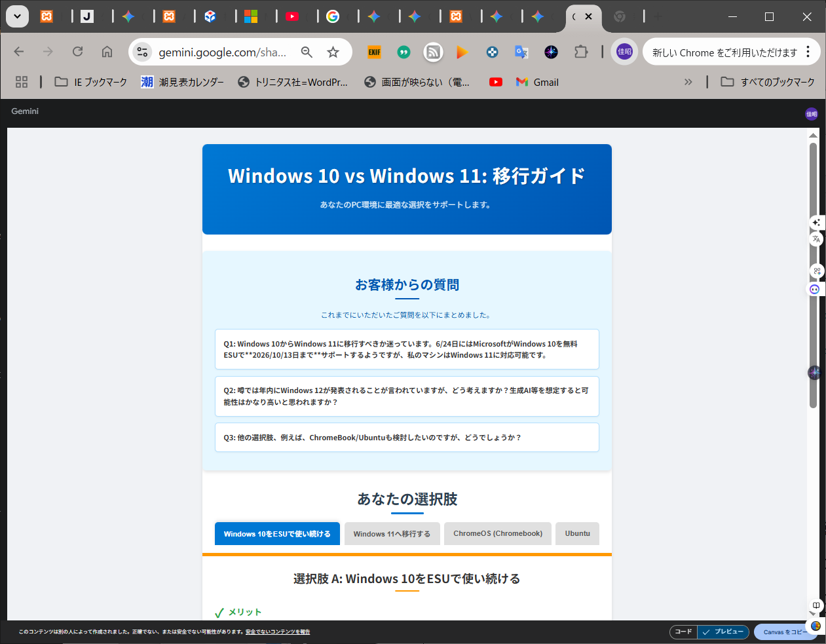The image size is (826, 644).
Task: Open the トリニタス社=WordPr... bookmark
Action: click(x=292, y=82)
